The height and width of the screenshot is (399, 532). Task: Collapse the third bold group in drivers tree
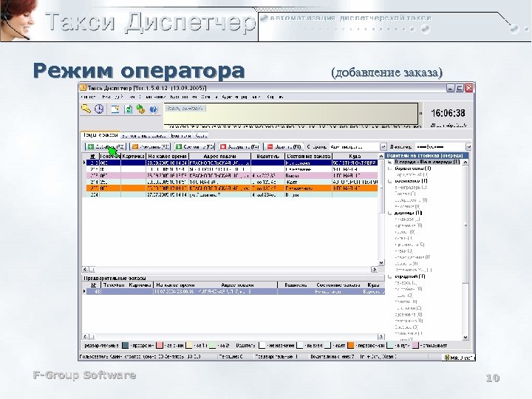(x=390, y=181)
